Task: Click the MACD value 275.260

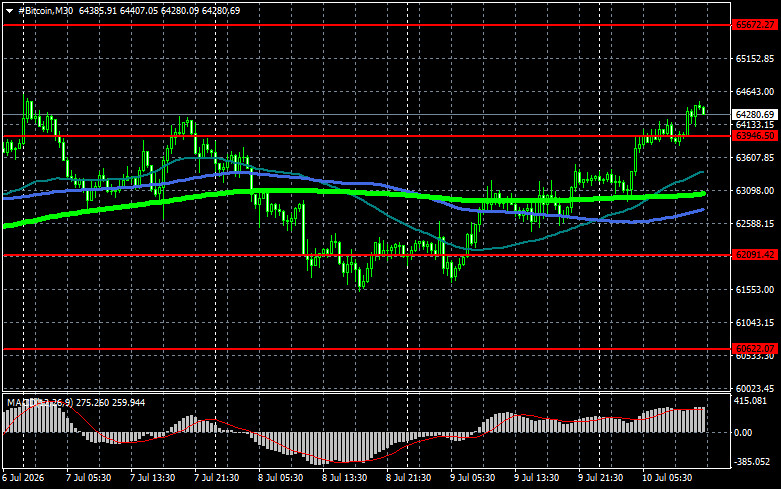Action: point(93,402)
